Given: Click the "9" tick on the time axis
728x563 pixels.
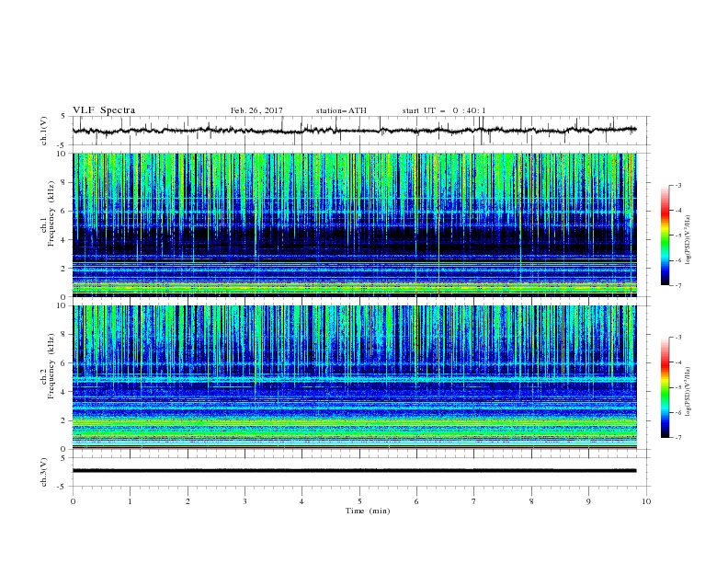Looking at the screenshot, I should [x=588, y=501].
